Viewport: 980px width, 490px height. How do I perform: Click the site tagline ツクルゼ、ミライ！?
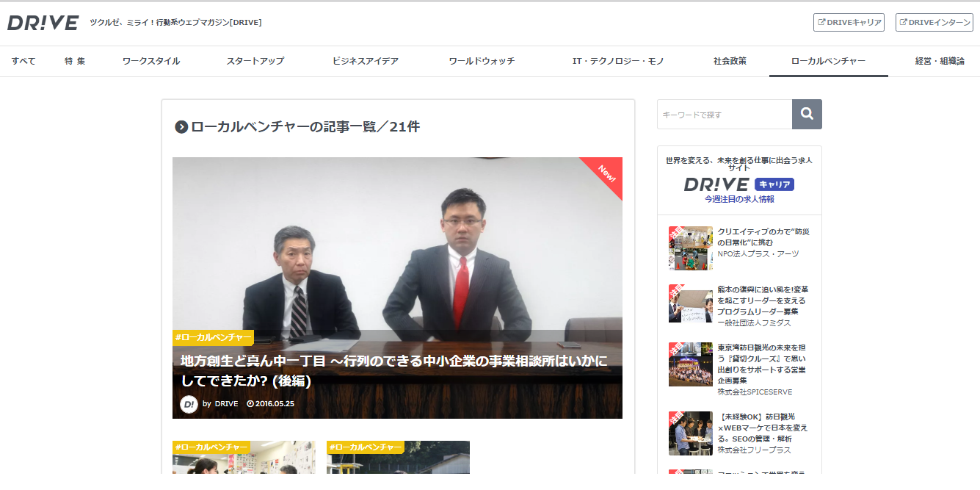pos(175,23)
